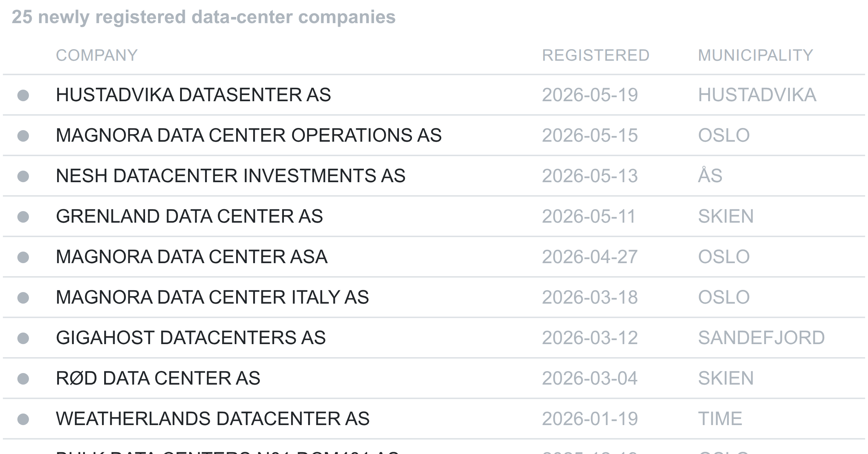Click the SANDEFJORD municipality cell
Image resolution: width=868 pixels, height=454 pixels.
(x=761, y=338)
